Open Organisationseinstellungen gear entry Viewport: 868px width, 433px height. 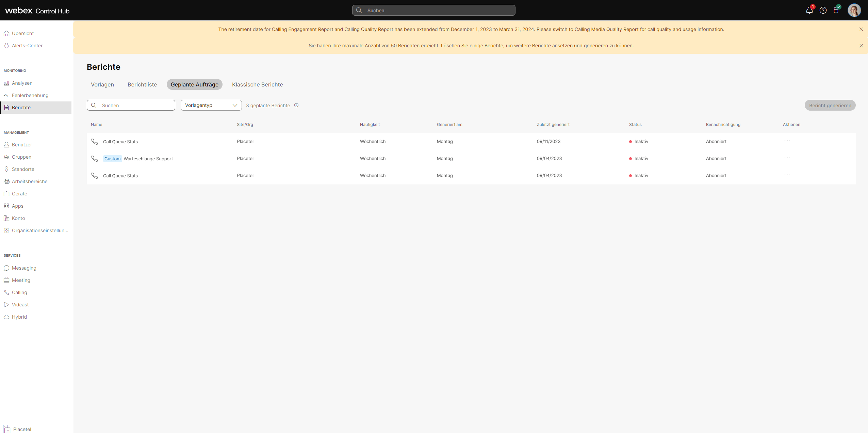click(x=40, y=230)
